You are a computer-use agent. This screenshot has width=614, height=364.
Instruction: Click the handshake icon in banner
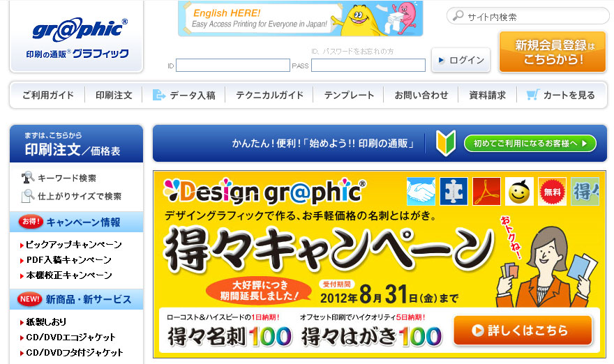[x=421, y=191]
